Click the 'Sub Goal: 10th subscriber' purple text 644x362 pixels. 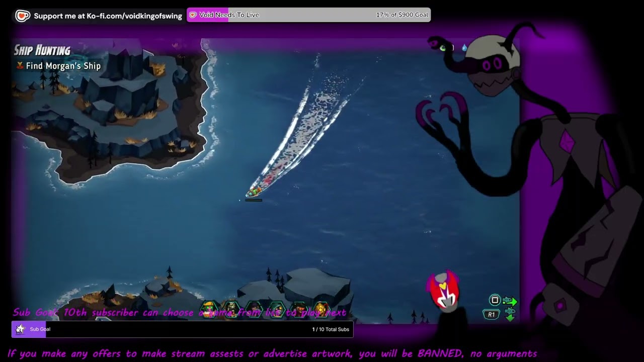179,312
